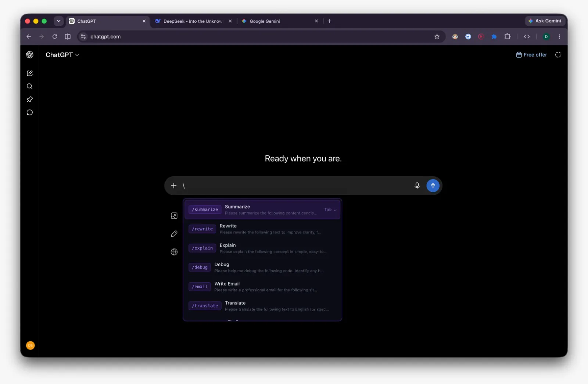The image size is (588, 384).
Task: Open the temporary chat dashed circle icon
Action: 558,55
